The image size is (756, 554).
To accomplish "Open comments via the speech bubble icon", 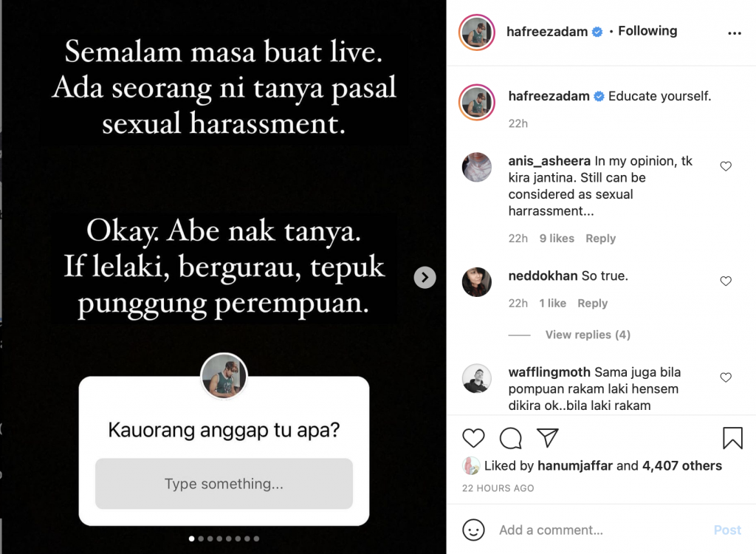I will pyautogui.click(x=511, y=438).
